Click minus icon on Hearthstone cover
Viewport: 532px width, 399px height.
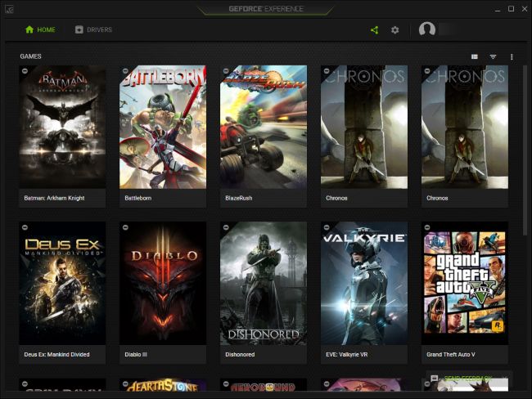click(x=125, y=383)
